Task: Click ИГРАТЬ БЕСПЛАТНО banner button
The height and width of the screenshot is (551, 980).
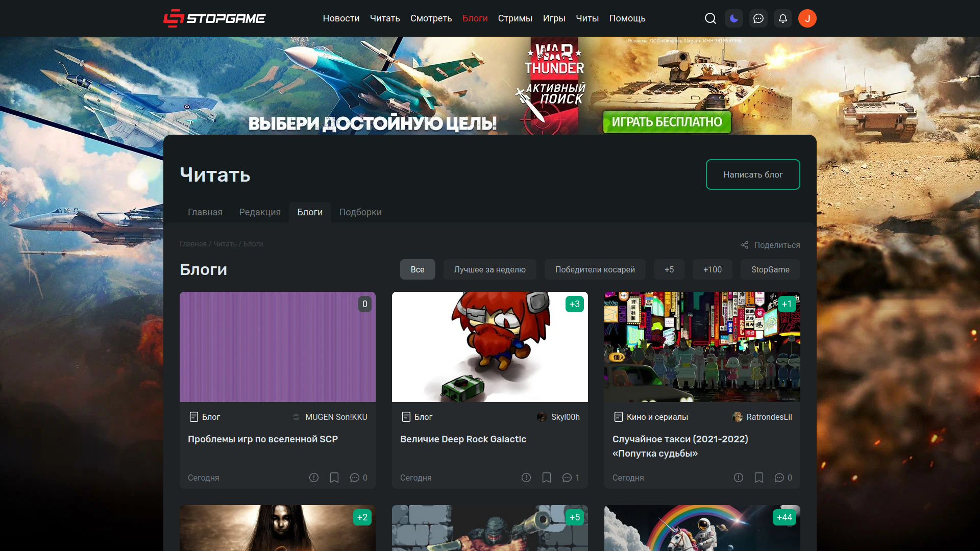Action: tap(667, 122)
